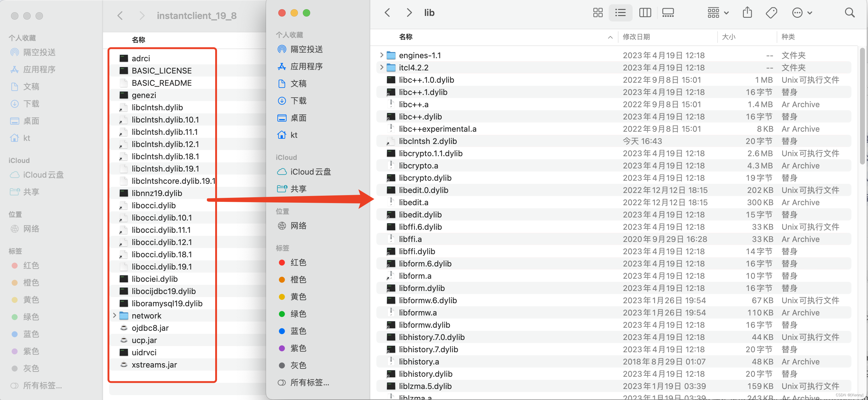Select the 蓝色 tag in lib sidebar

click(292, 331)
